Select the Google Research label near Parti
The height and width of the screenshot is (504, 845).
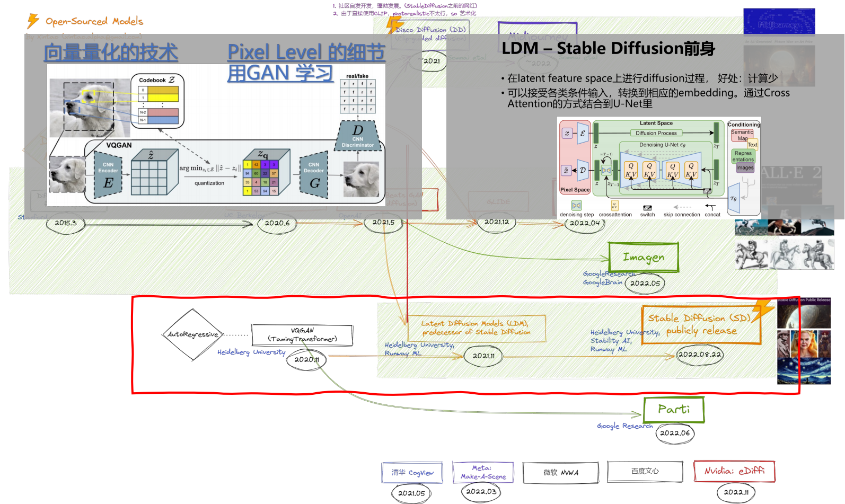625,426
